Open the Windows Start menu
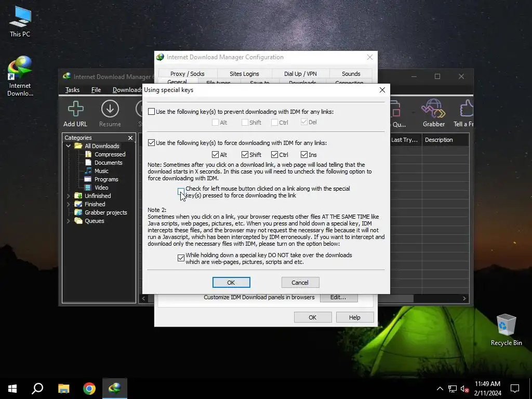 pos(12,389)
